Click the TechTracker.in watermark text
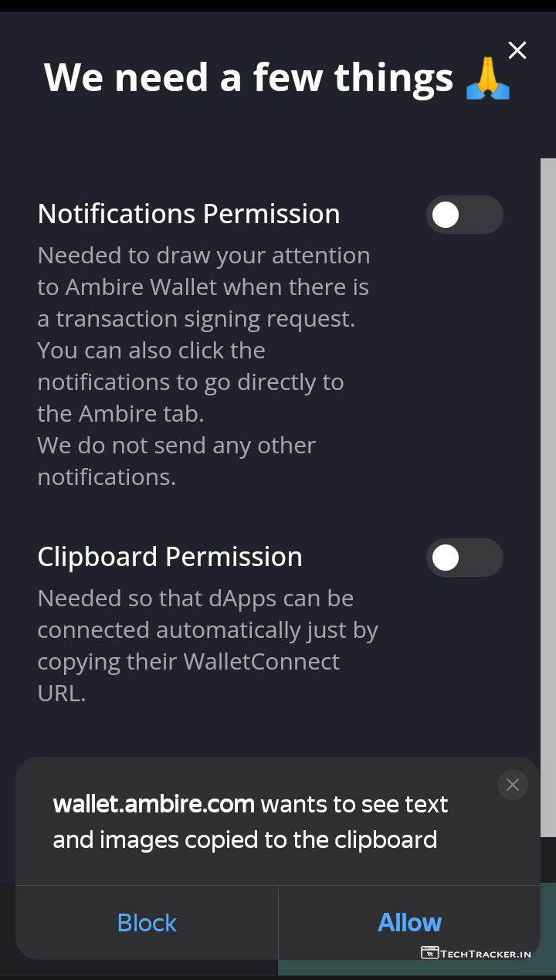Viewport: 556px width, 980px height. (486, 954)
